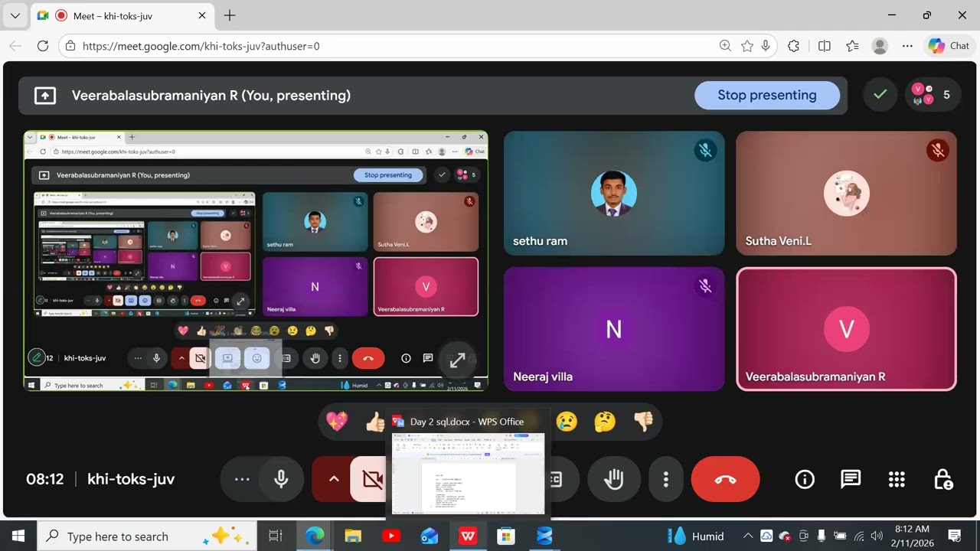Open the activities grid icon
This screenshot has height=551, width=980.
(x=897, y=480)
